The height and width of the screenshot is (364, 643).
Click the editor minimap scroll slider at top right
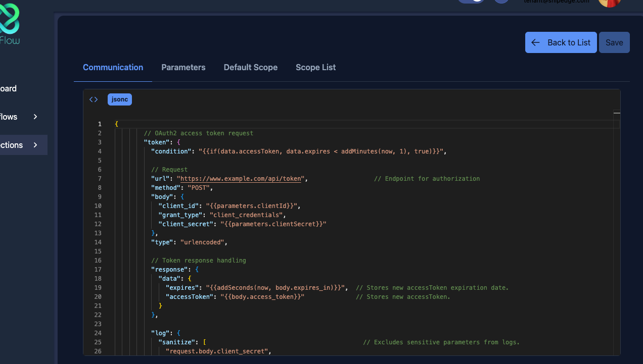coord(616,113)
